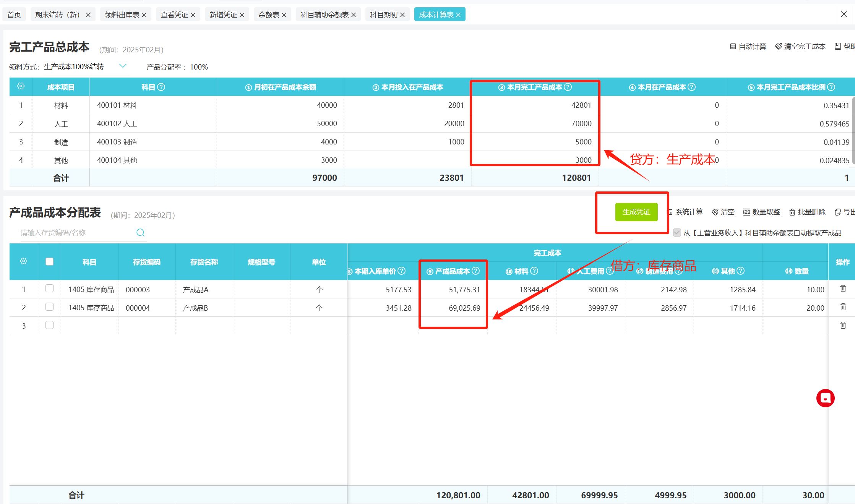This screenshot has width=855, height=504.
Task: Click the red chat support floating icon
Action: click(x=825, y=398)
